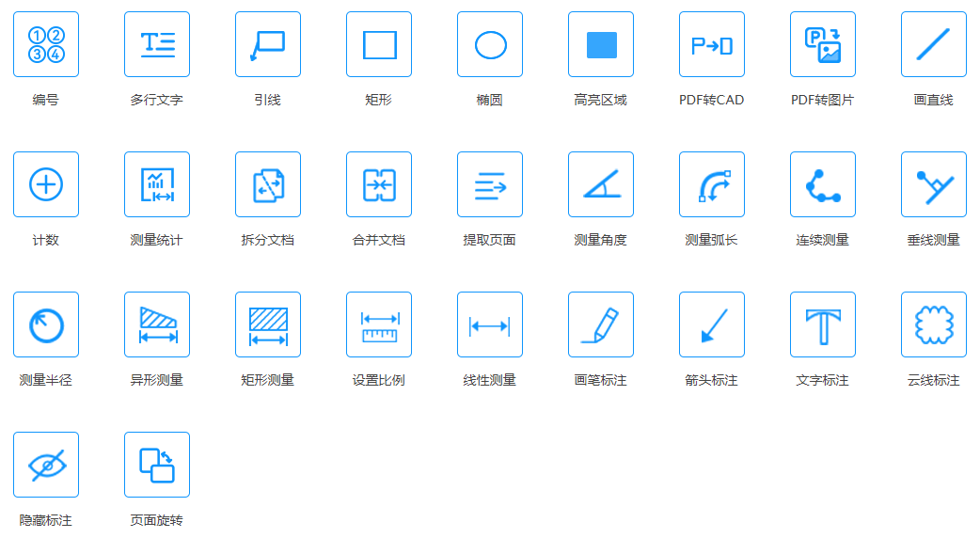Click the 高亮区域 label text
The width and height of the screenshot is (980, 538).
tap(601, 100)
